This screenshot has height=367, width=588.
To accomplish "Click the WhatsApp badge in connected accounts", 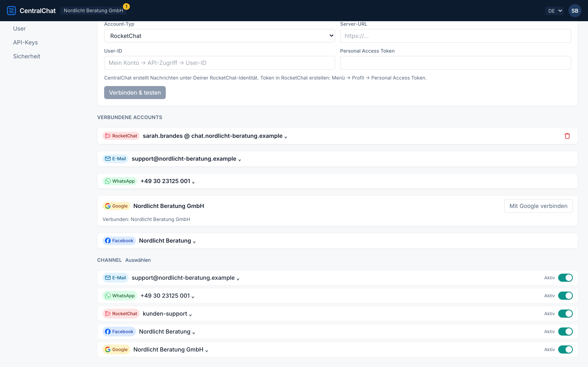I will click(x=120, y=181).
